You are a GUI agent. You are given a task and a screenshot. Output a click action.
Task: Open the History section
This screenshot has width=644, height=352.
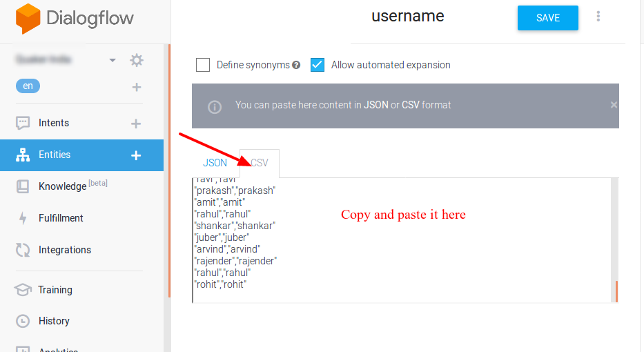54,321
